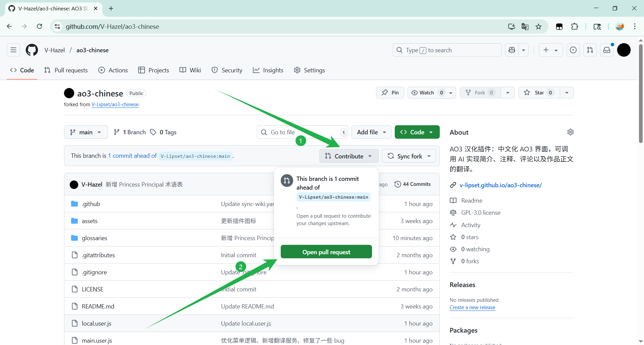
Task: Click the GitHub Octocat home logo
Action: 32,50
